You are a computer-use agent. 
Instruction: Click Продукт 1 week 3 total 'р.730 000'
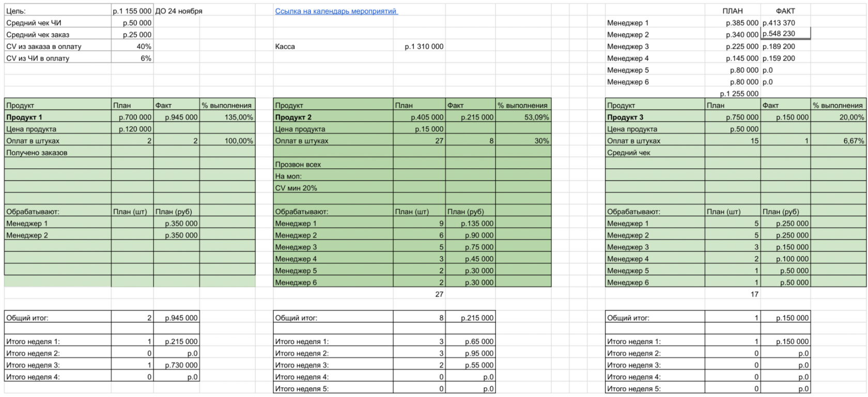[x=177, y=365]
